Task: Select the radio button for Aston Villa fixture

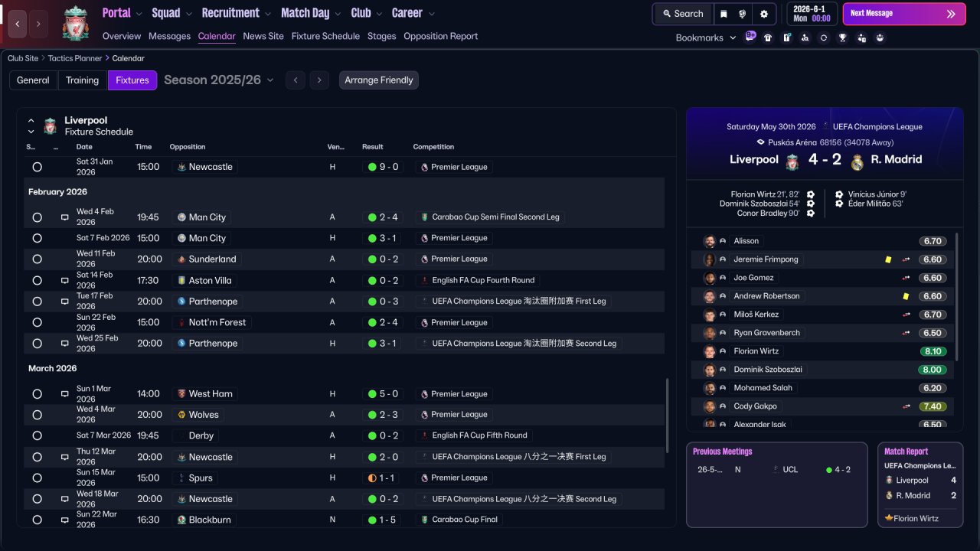Action: coord(37,281)
